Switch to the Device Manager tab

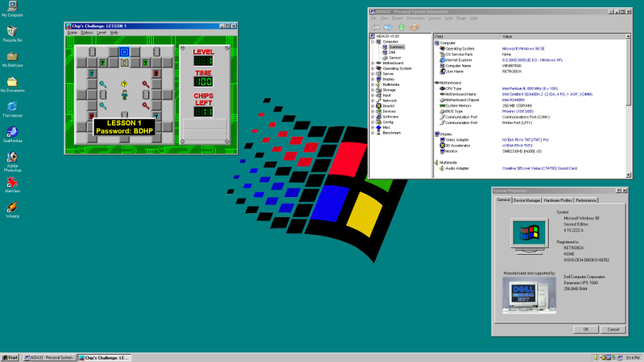click(526, 200)
